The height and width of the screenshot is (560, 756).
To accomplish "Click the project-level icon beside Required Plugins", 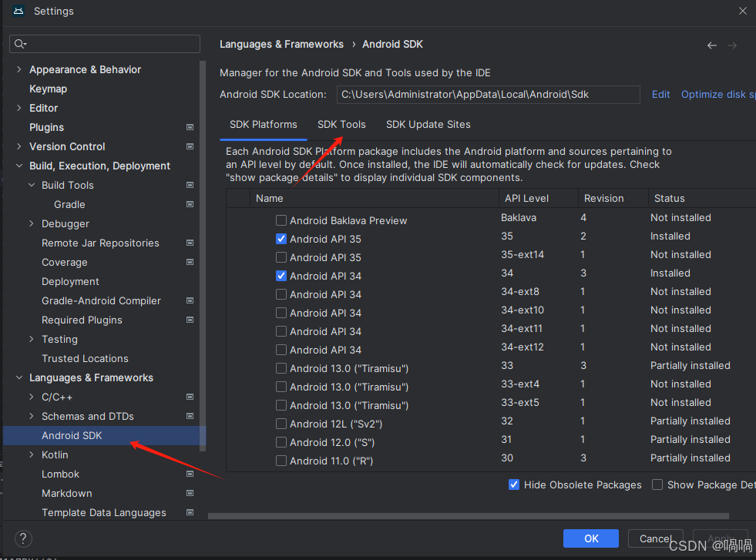I will 190,320.
